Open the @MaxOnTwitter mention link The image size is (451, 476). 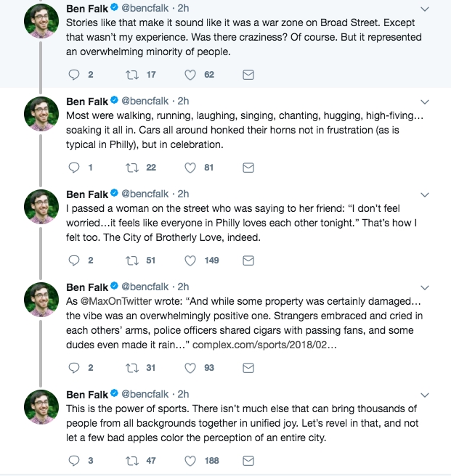pos(115,301)
